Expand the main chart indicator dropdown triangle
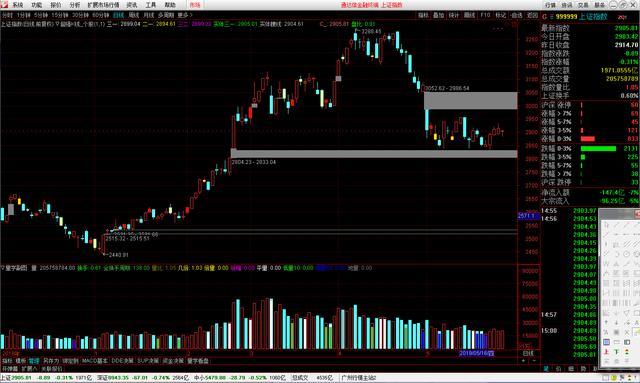Image resolution: width=640 pixels, height=383 pixels. 57,24
